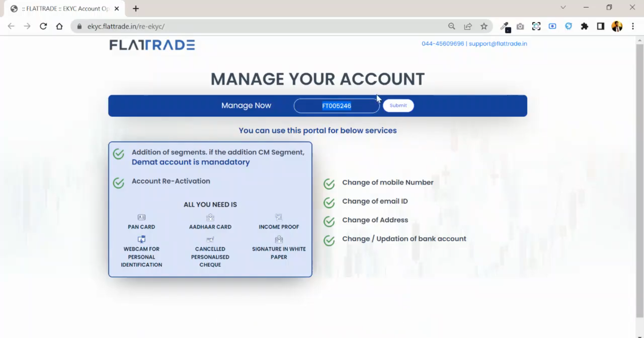Click the FT005246 client ID input field
The height and width of the screenshot is (338, 644).
click(x=336, y=106)
